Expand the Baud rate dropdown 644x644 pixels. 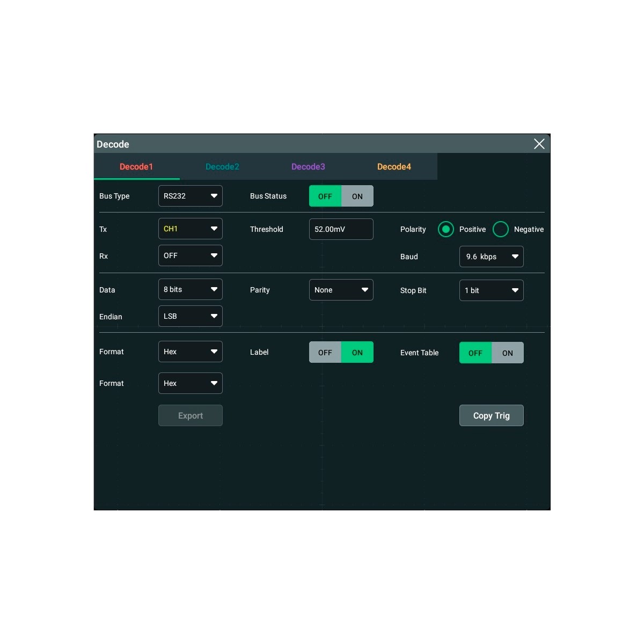pos(491,257)
